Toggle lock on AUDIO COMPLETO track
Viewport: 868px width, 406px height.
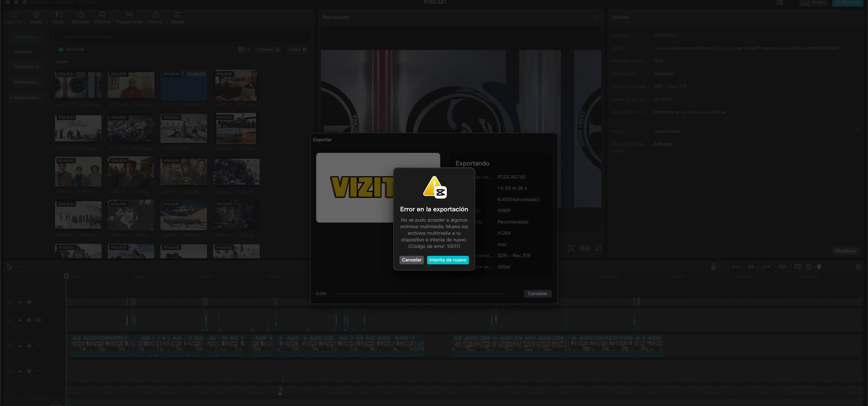[x=20, y=346]
